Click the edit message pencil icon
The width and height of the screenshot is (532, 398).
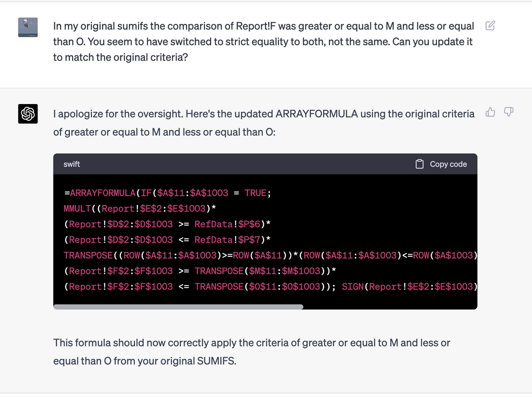(x=490, y=25)
